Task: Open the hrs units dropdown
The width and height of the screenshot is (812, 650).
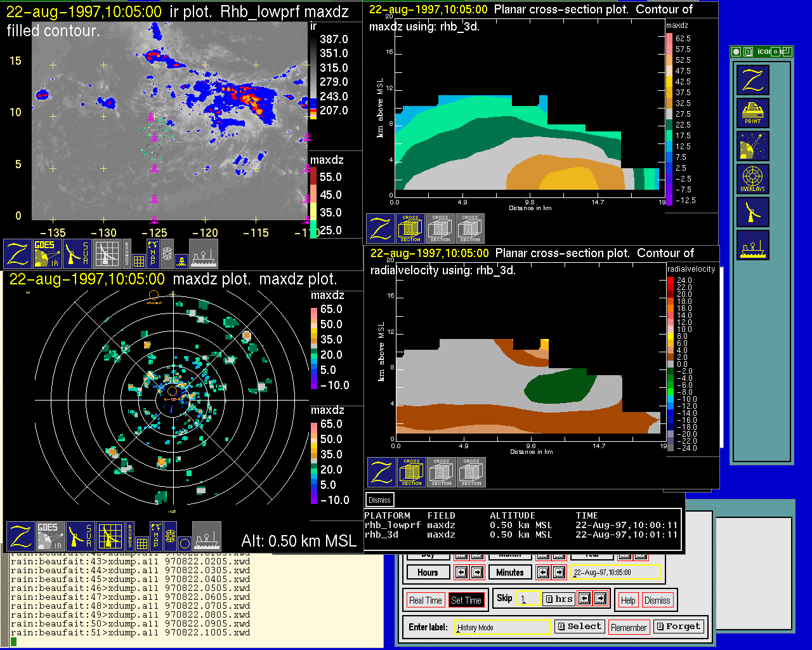Action: click(559, 599)
